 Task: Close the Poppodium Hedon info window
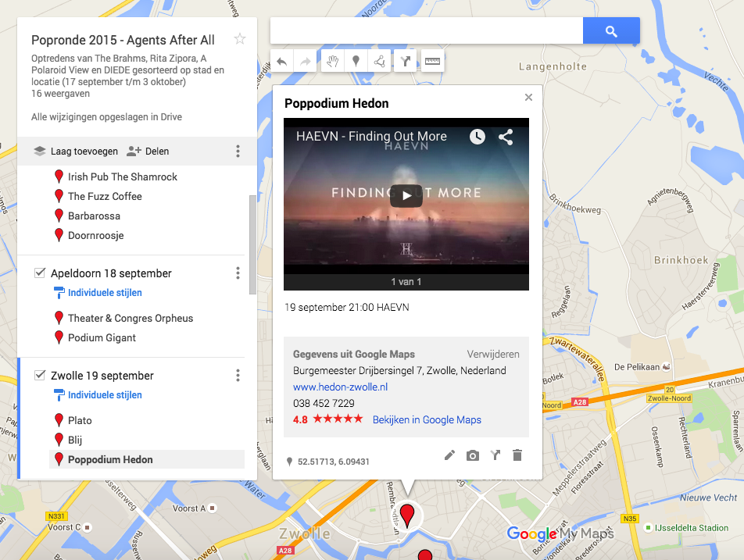tap(528, 97)
